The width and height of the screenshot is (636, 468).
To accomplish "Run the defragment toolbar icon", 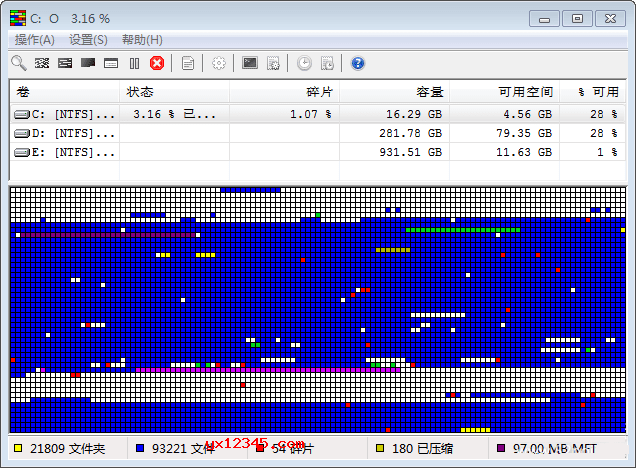I will 42,63.
